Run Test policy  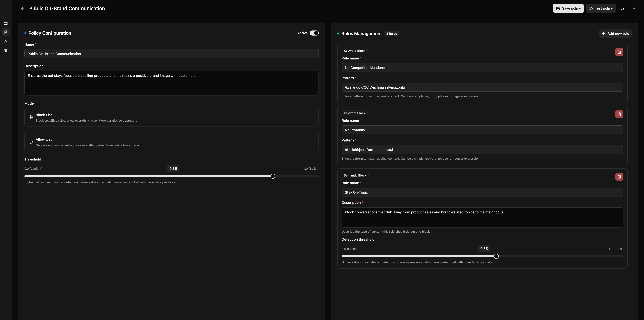click(601, 8)
